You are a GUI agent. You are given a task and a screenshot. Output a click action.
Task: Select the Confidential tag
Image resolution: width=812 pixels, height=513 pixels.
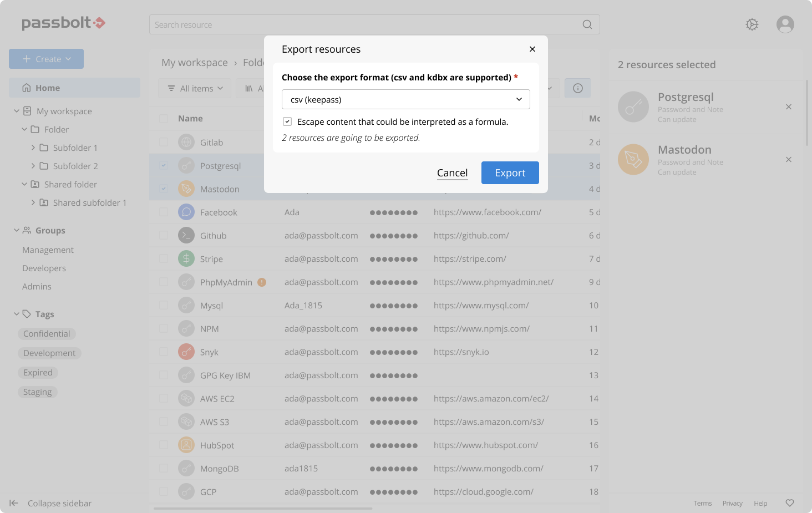(x=47, y=334)
